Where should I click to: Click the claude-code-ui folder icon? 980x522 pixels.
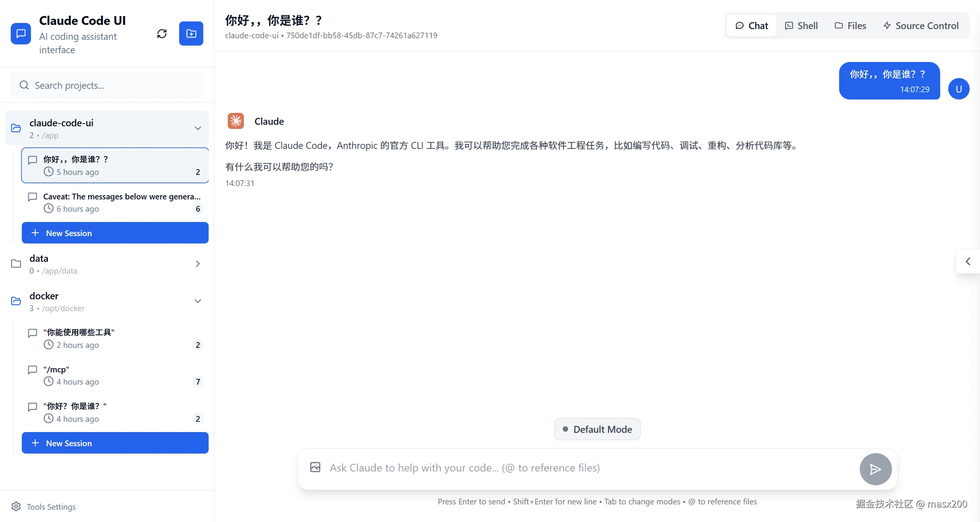click(15, 128)
